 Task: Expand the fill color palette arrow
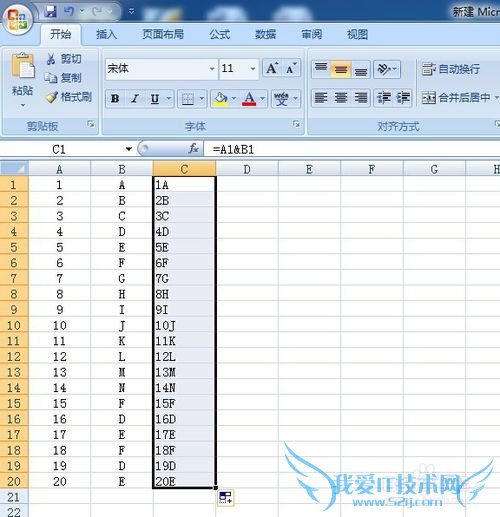234,98
